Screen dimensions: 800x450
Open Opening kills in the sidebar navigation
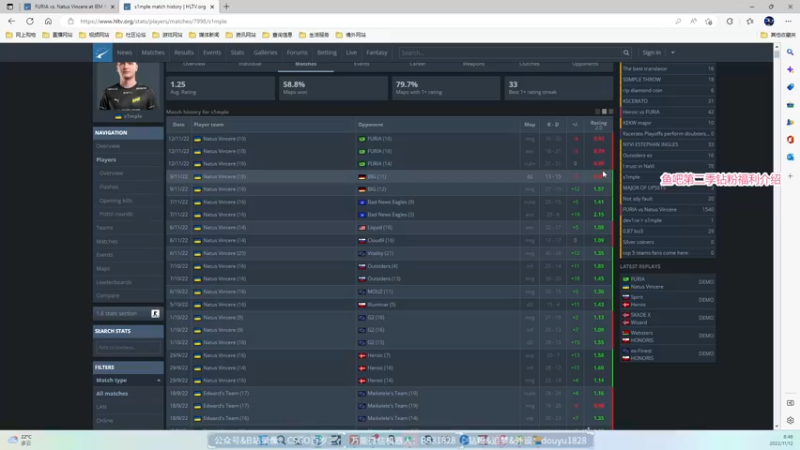(x=116, y=201)
